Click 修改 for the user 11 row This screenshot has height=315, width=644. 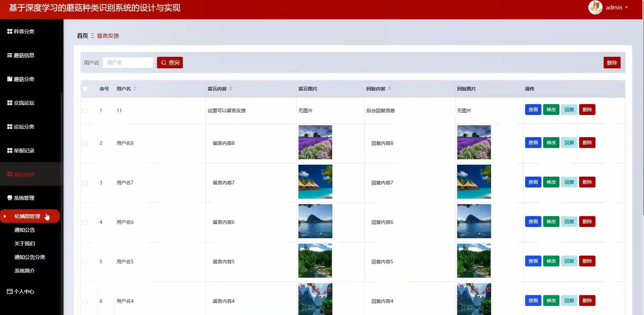551,110
